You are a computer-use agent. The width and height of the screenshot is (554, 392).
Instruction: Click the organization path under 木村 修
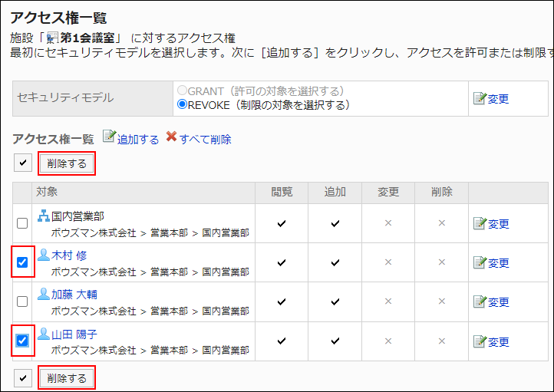pyautogui.click(x=150, y=272)
